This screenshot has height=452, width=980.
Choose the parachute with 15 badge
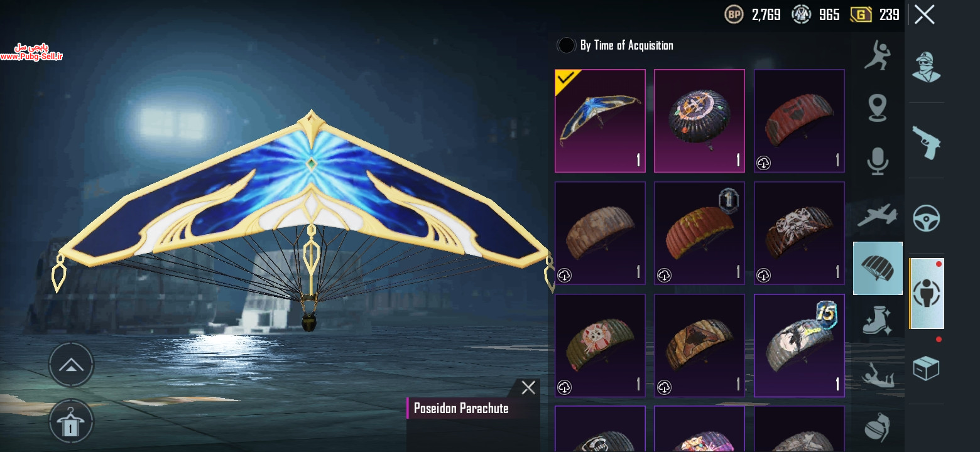(799, 345)
